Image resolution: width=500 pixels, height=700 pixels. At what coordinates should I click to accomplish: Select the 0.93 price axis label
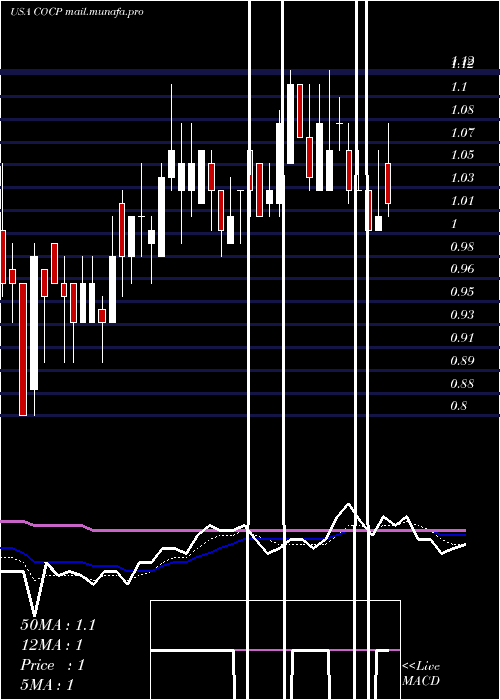462,315
